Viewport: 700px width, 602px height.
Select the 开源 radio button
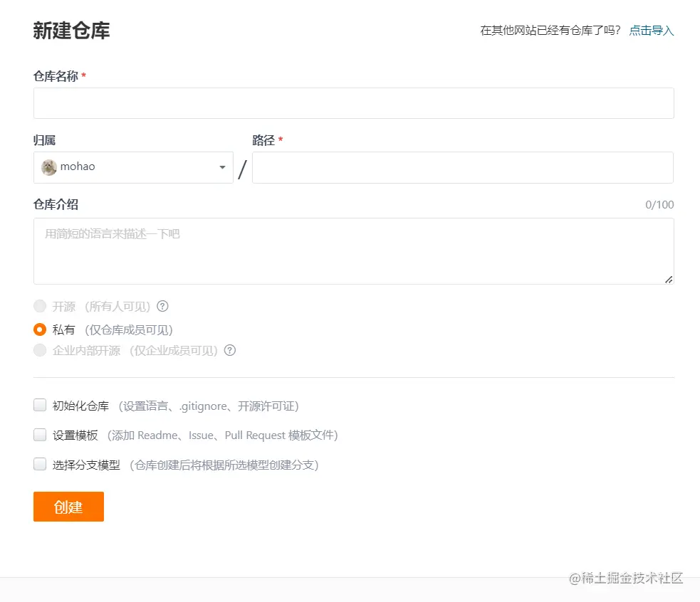coord(40,306)
